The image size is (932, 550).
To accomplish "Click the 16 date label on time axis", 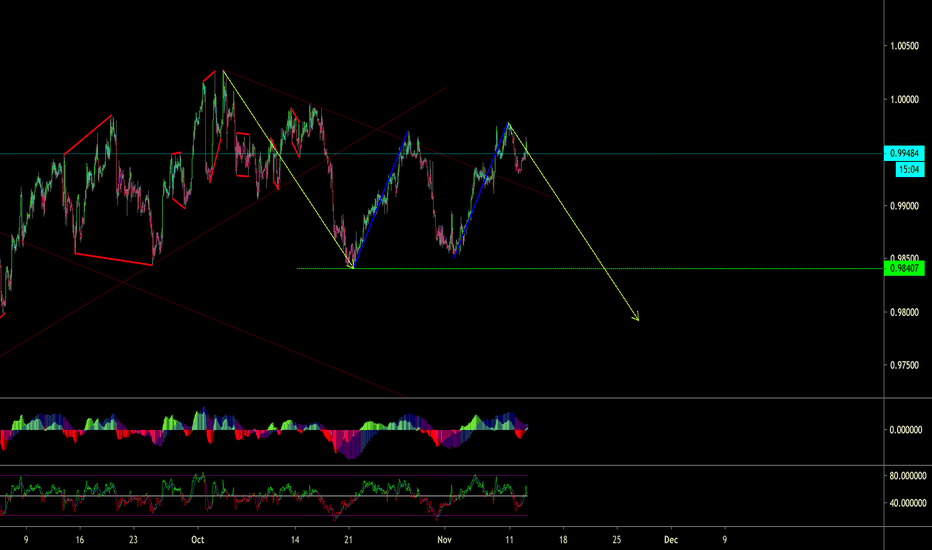I will click(80, 540).
